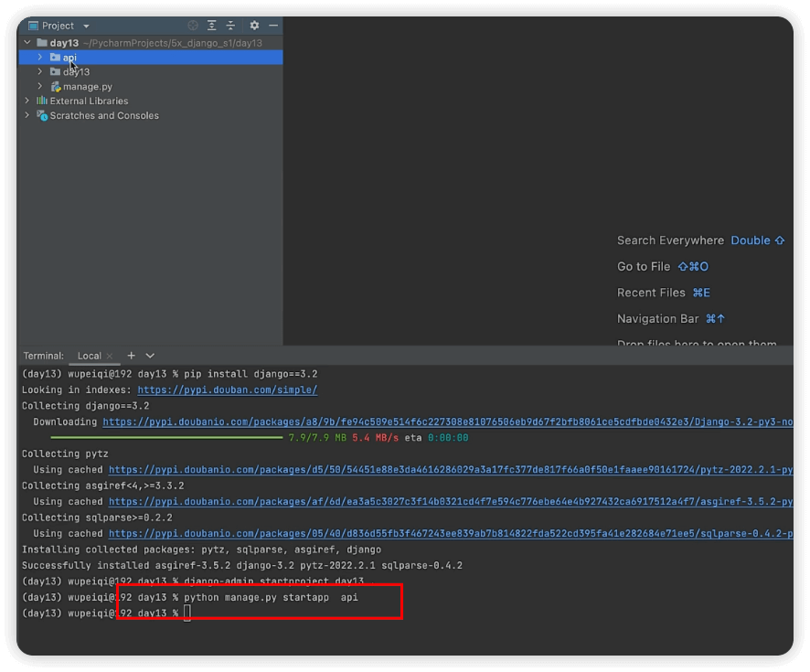This screenshot has height=672, width=810.
Task: Click the terminal prompt input line
Action: point(187,613)
